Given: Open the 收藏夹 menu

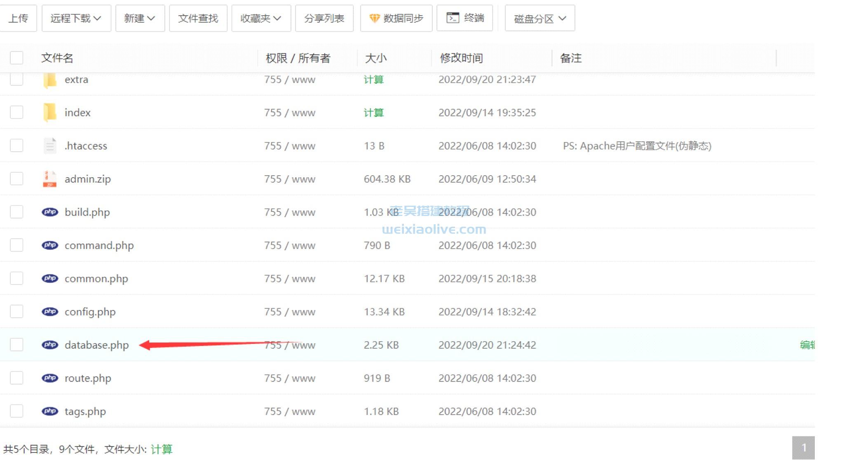Looking at the screenshot, I should 261,18.
